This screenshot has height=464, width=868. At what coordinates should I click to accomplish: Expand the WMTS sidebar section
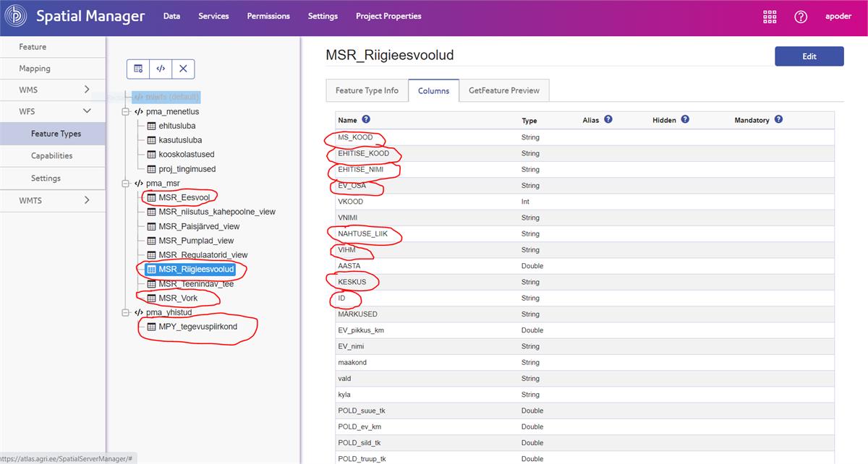(87, 200)
